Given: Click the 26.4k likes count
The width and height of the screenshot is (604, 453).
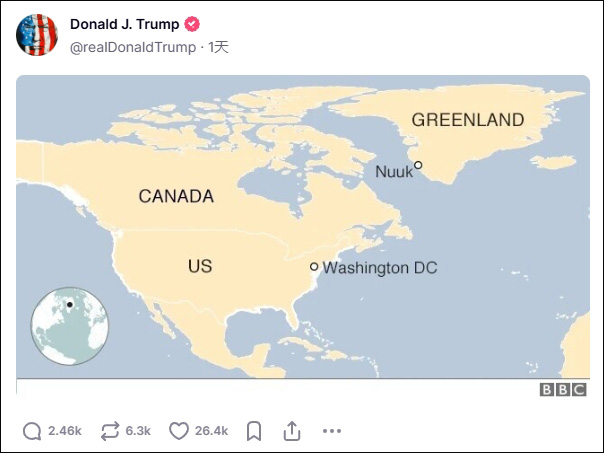Looking at the screenshot, I should (x=211, y=431).
